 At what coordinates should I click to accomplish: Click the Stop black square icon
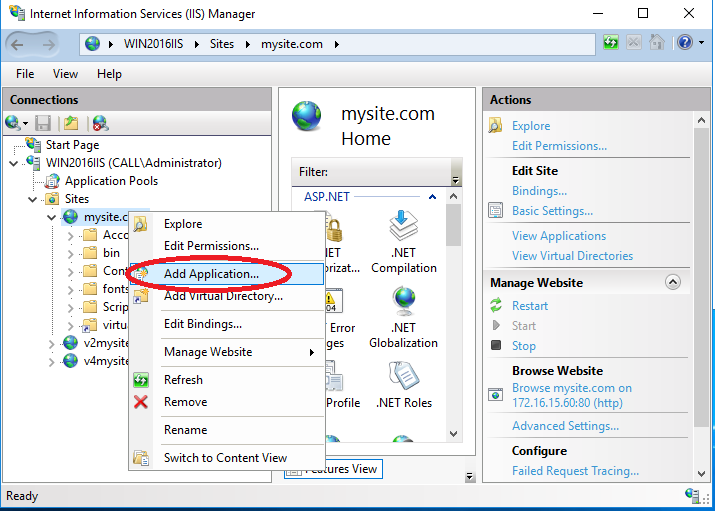tap(496, 345)
